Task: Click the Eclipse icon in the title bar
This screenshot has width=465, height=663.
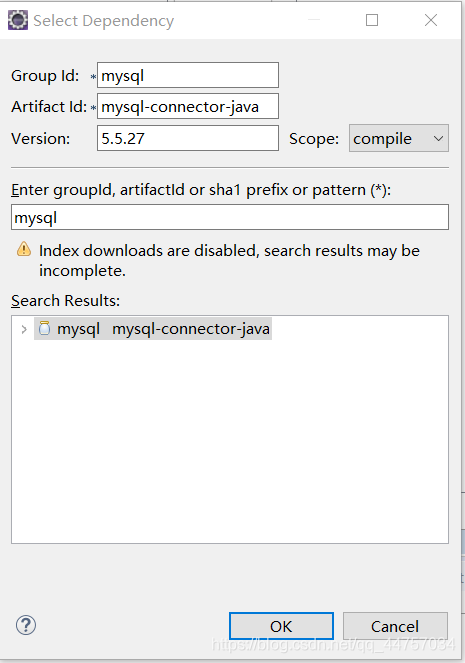Action: click(18, 20)
